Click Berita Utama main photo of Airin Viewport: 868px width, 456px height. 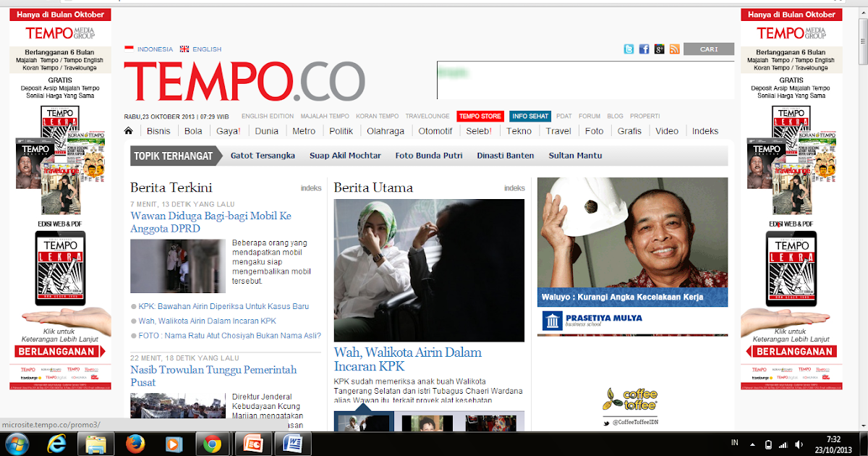coord(429,271)
